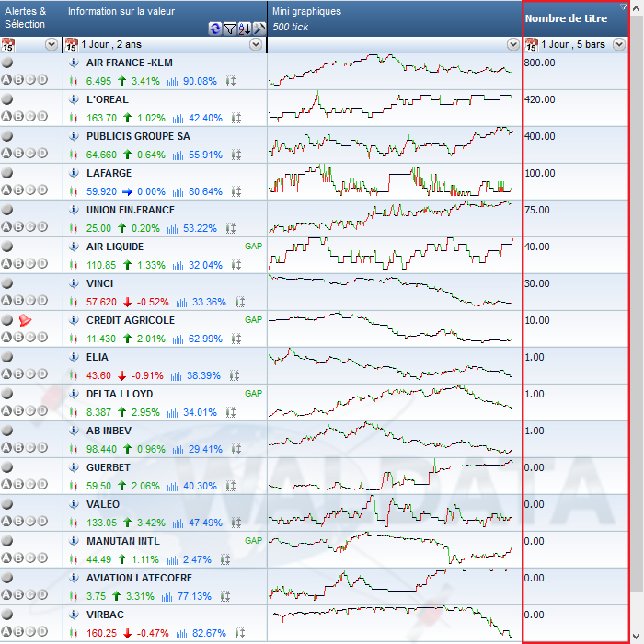644x644 pixels.
Task: Click GAP label on AIR LIQUIDE row
Action: click(x=253, y=246)
